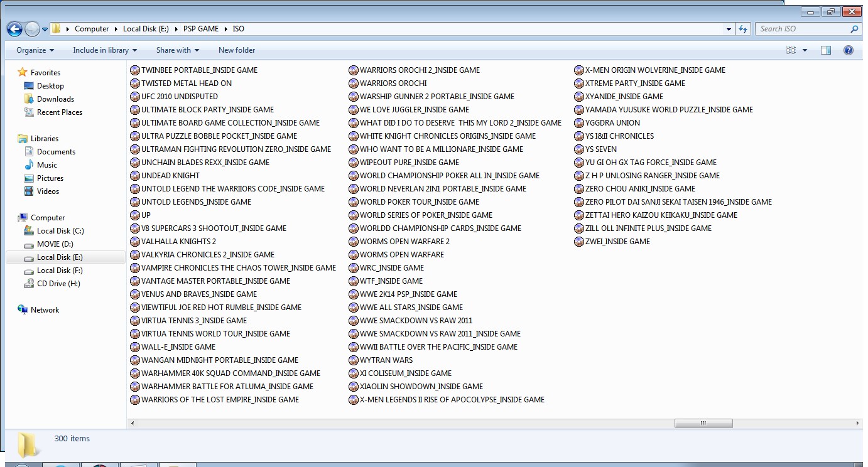Select file named VIRTUA TENNIS 3_INSIDE GAME
Image resolution: width=868 pixels, height=467 pixels.
(x=194, y=321)
